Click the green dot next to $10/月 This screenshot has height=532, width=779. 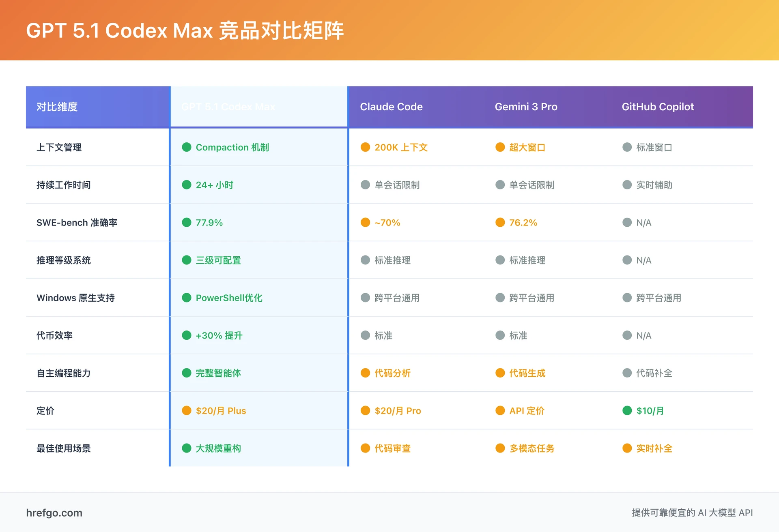(627, 410)
